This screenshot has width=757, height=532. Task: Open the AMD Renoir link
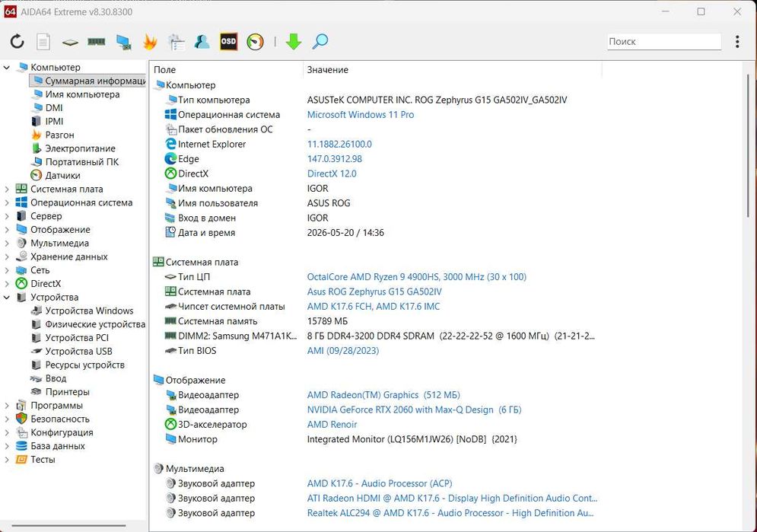tap(332, 425)
